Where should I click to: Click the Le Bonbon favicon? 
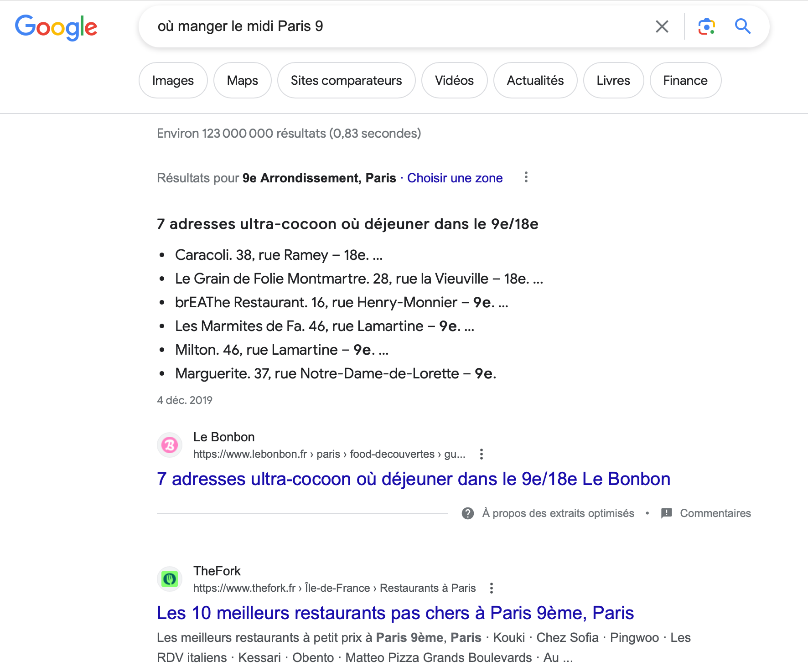click(x=170, y=445)
